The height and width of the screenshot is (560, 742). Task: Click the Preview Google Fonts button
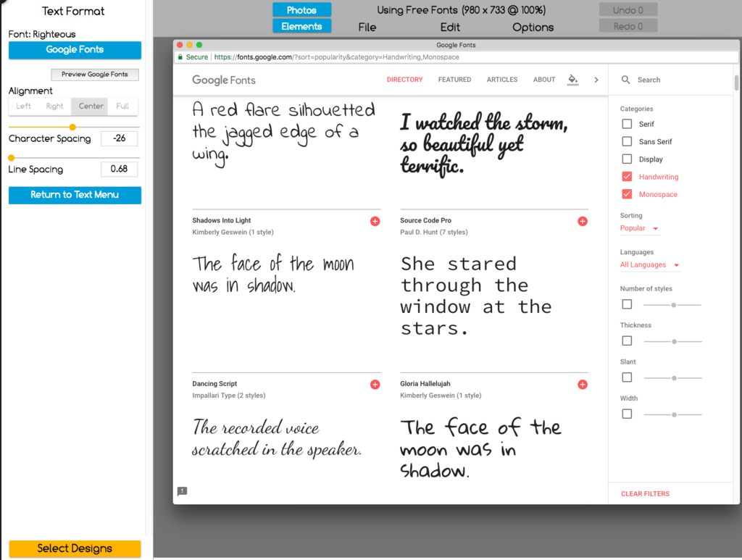tap(95, 75)
